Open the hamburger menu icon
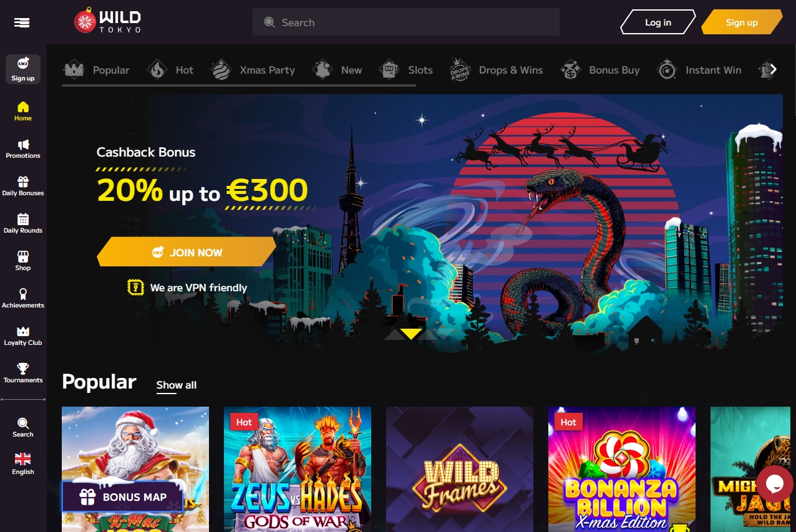Screen dimensions: 796x532 click(22, 22)
